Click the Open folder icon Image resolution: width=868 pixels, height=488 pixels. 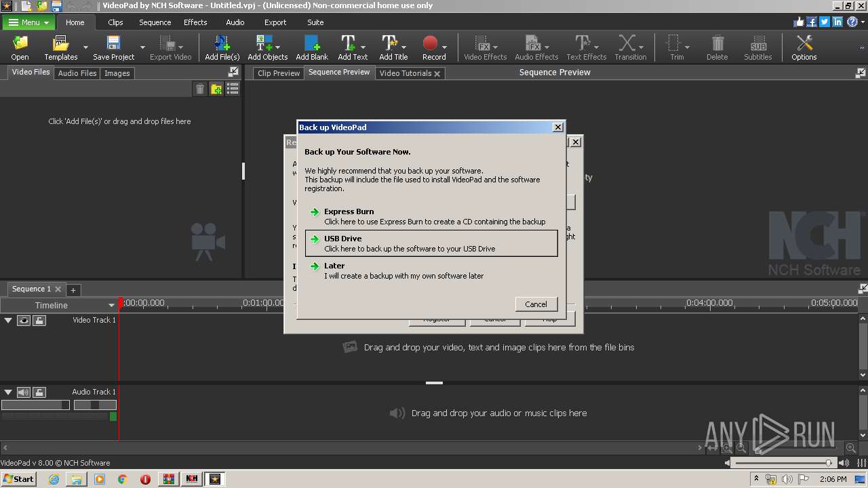tap(20, 44)
